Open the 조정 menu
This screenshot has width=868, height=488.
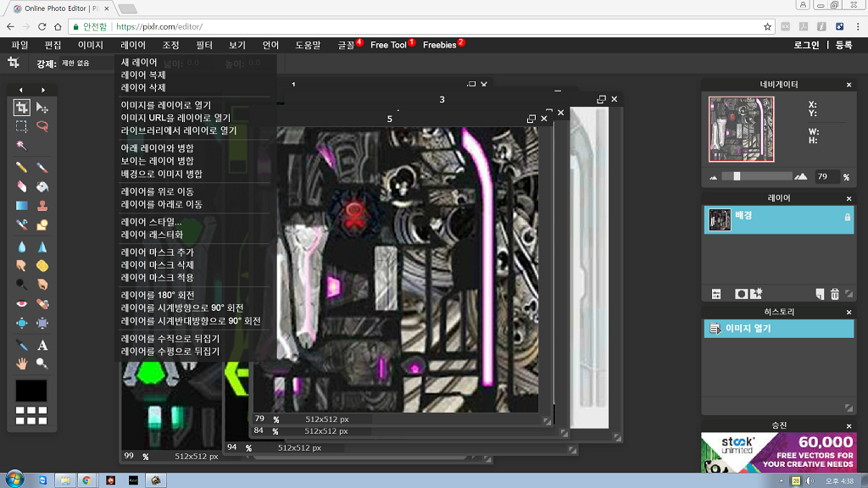pos(171,45)
